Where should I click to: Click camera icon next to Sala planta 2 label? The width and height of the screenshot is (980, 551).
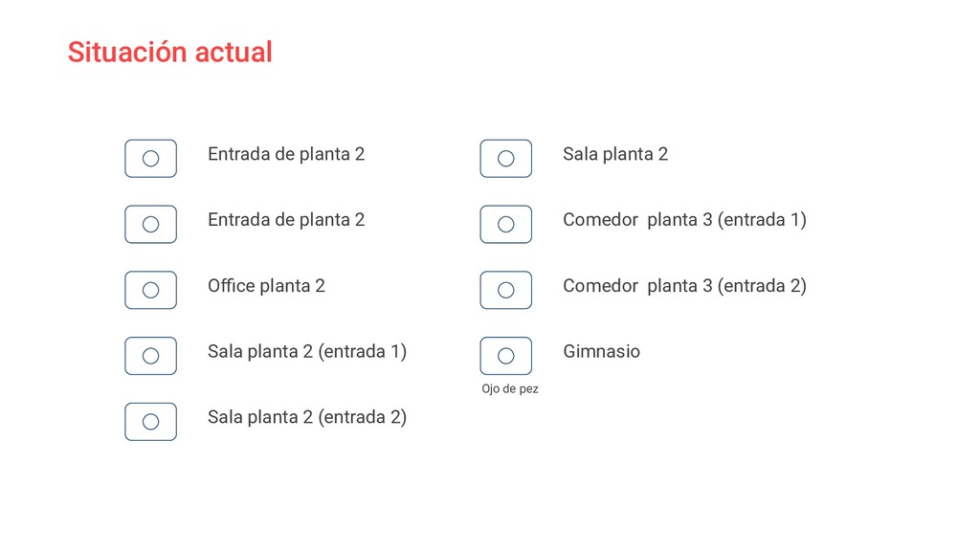[x=505, y=158]
